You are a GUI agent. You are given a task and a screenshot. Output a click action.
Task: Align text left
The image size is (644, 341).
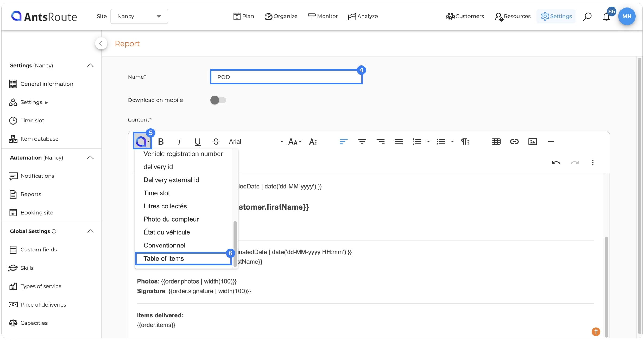[343, 142]
